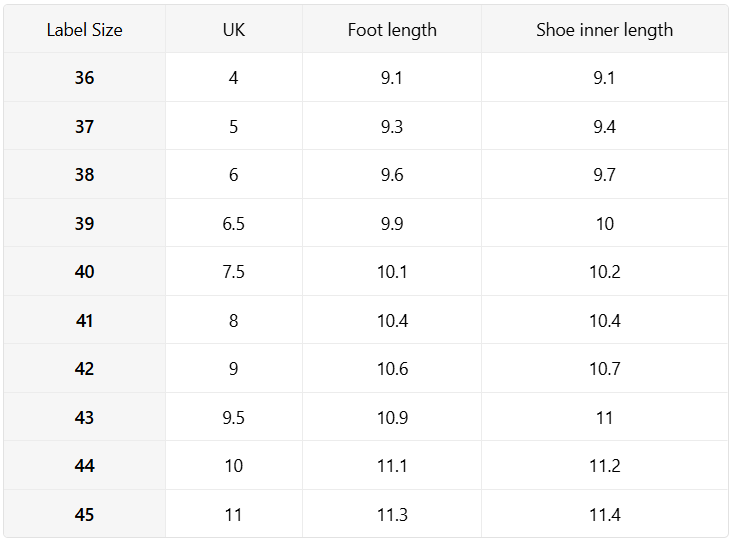Screen dimensions: 732x542
Task: Click foot length 9.3 cell
Action: (x=392, y=127)
